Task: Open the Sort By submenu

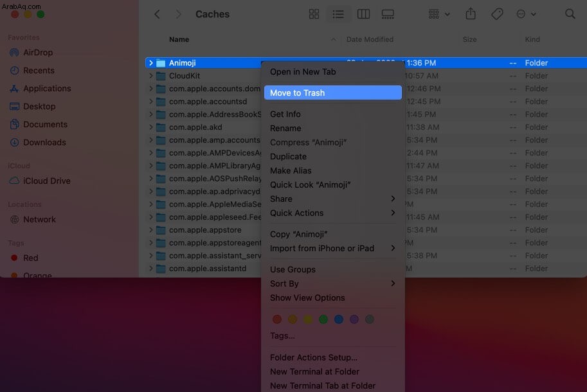Action: tap(333, 283)
